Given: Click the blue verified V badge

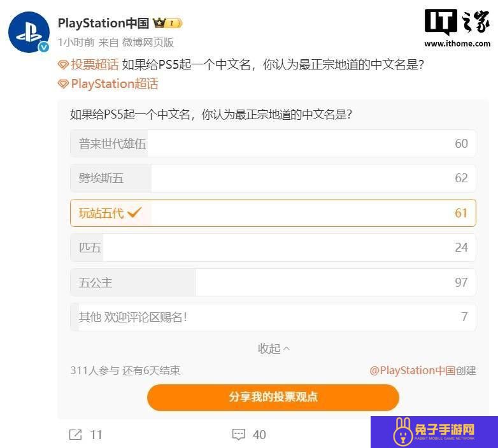Looking at the screenshot, I should click(43, 47).
